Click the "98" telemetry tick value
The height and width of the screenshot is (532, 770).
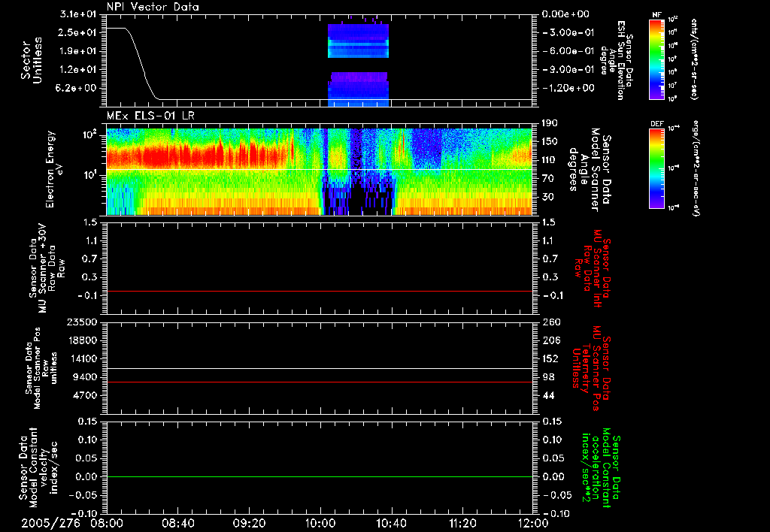coord(548,377)
